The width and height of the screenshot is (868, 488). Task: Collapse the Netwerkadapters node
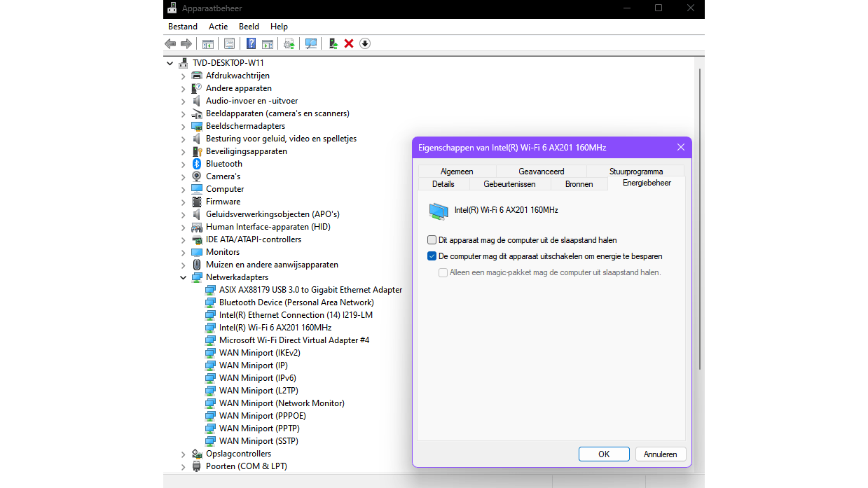tap(184, 277)
